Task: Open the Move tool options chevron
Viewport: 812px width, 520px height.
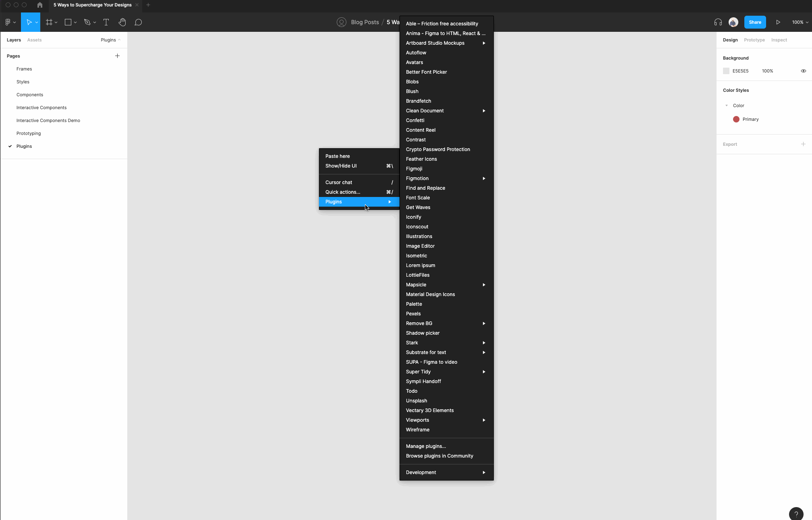Action: tap(37, 23)
